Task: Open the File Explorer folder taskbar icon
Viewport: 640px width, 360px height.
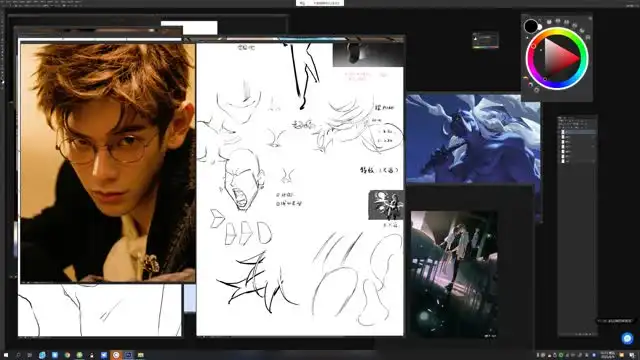Action: click(140, 355)
